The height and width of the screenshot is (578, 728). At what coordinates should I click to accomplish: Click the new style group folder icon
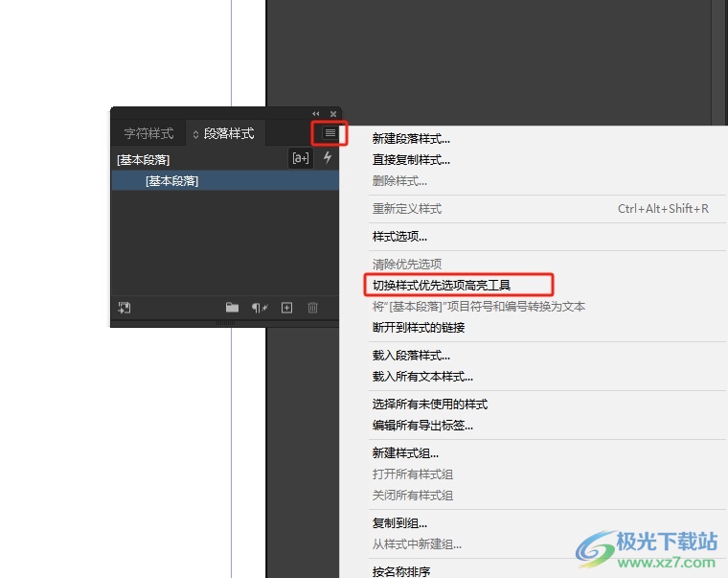click(232, 307)
